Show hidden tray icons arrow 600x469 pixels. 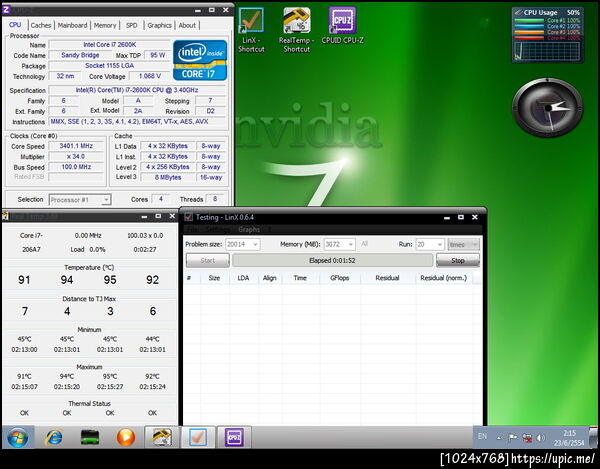pyautogui.click(x=499, y=438)
